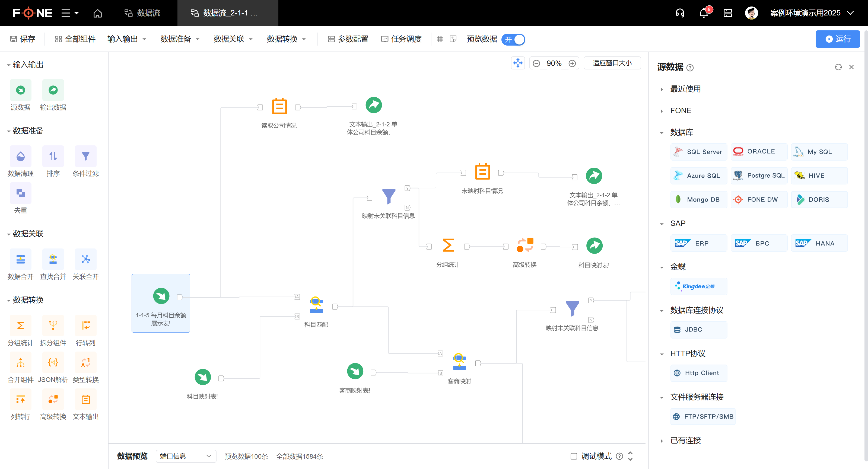The image size is (868, 469).
Task: Open the 端口信息 dropdown
Action: pos(186,456)
